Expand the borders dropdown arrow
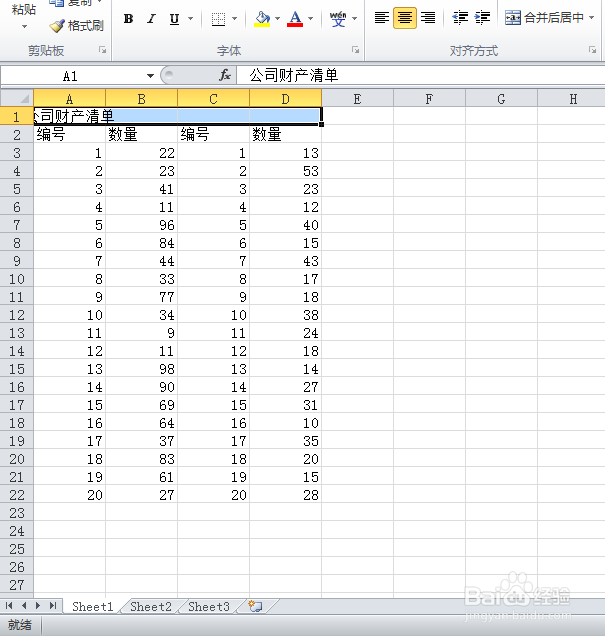Viewport: 605px width, 636px height. tap(234, 19)
